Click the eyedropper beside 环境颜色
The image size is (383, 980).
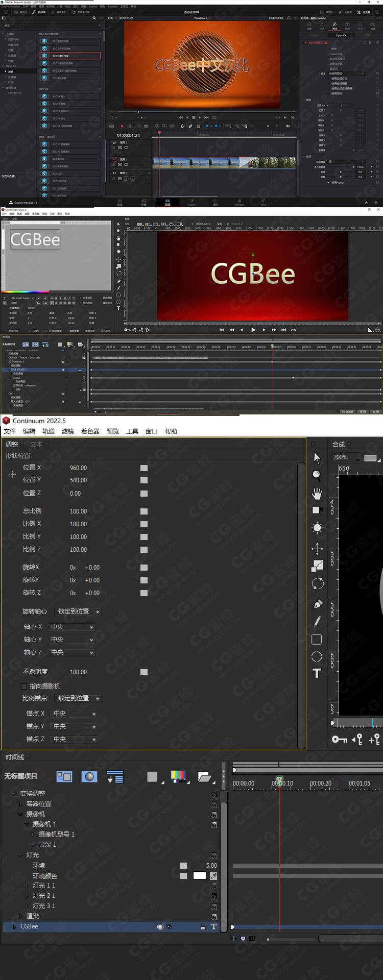coord(213,876)
